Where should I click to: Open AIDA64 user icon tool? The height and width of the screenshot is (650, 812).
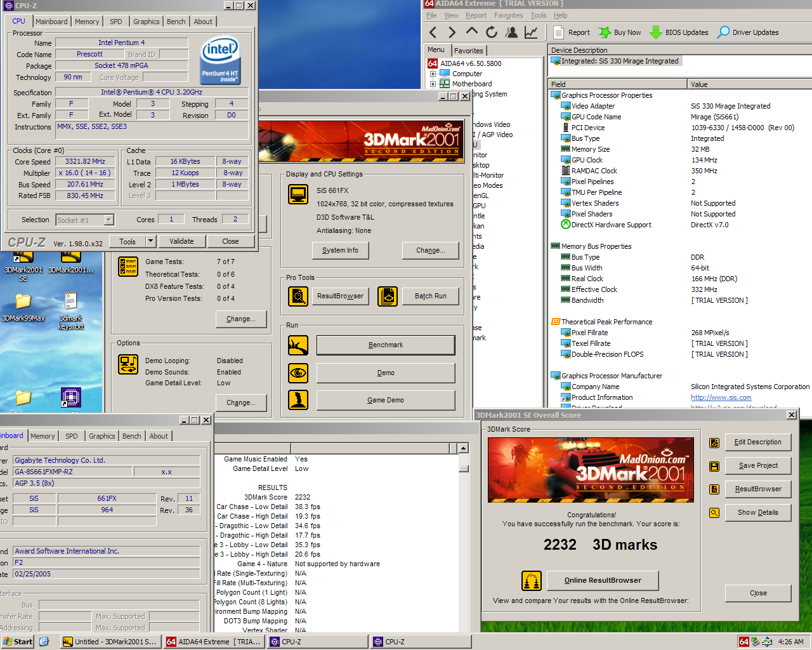coord(511,32)
